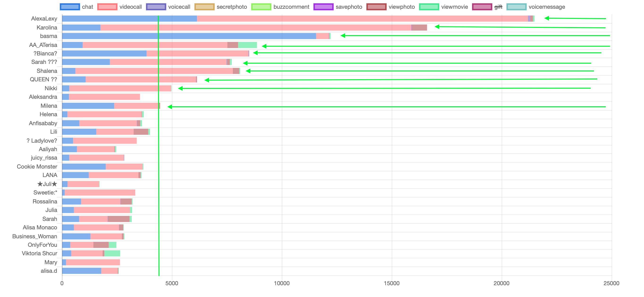
Task: Click the Shalena axis label
Action: (47, 71)
